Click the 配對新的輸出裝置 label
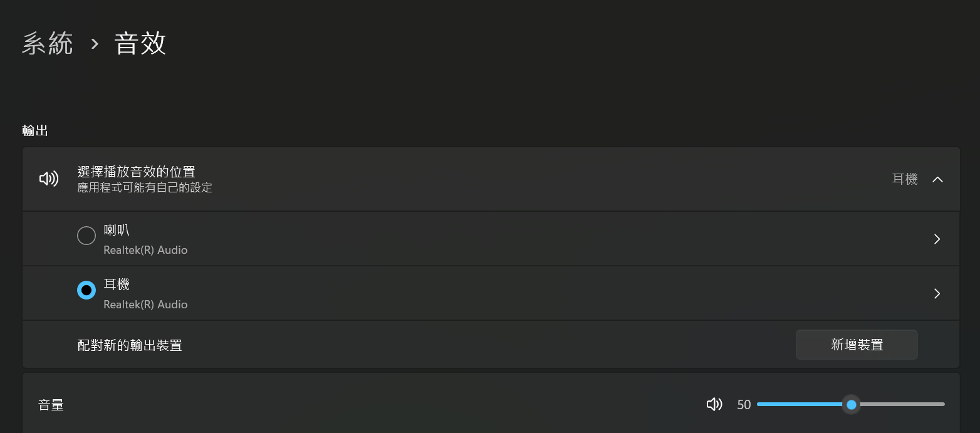The image size is (980, 433). [130, 345]
